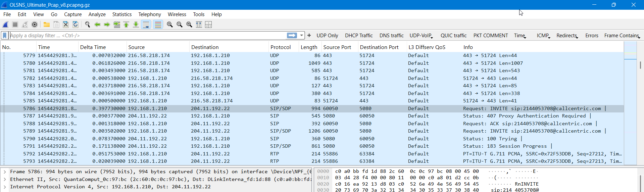Expand the Frame 5786 detail tree
The image size is (644, 192).
(x=5, y=172)
